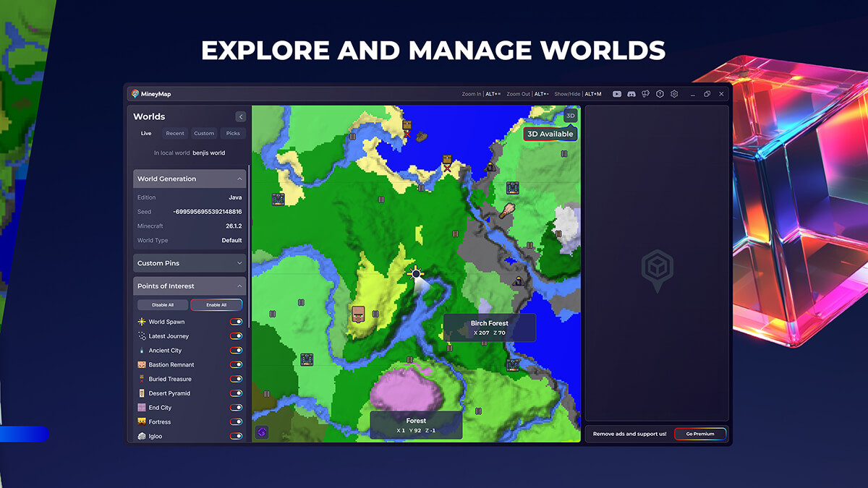The width and height of the screenshot is (868, 488).
Task: Toggle Bastion Remnant switch
Action: tap(236, 364)
